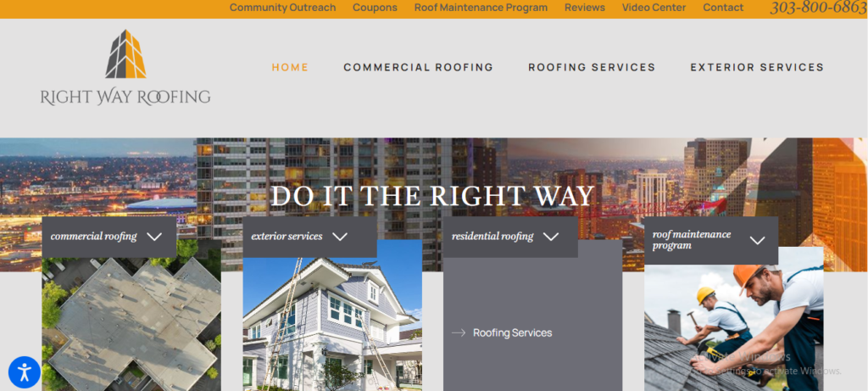
Task: Open the Coupons link
Action: [x=375, y=8]
